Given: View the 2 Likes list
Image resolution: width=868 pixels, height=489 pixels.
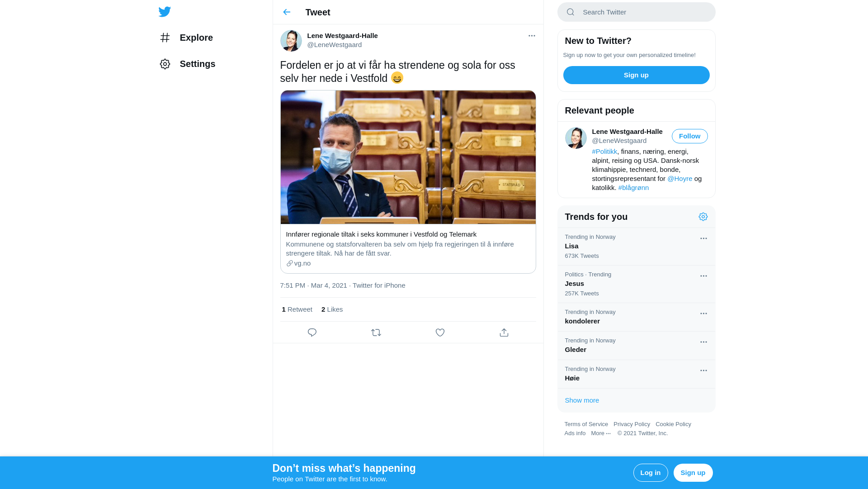Looking at the screenshot, I should click(332, 309).
